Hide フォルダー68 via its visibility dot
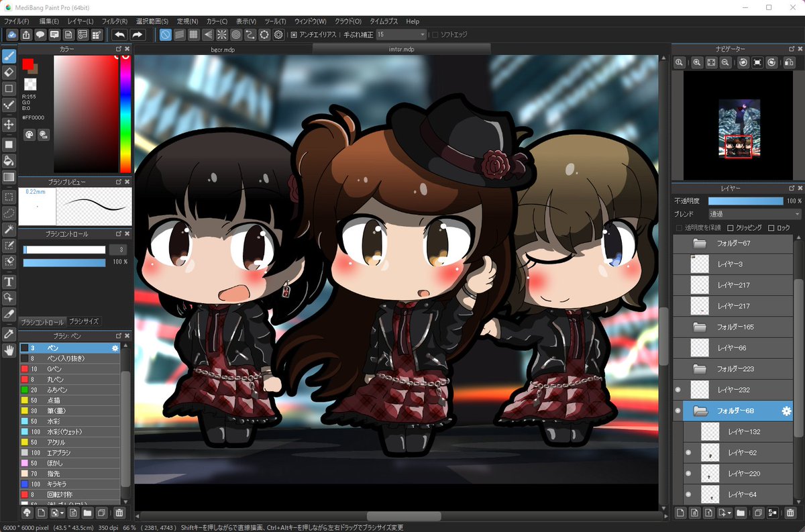 [678, 411]
